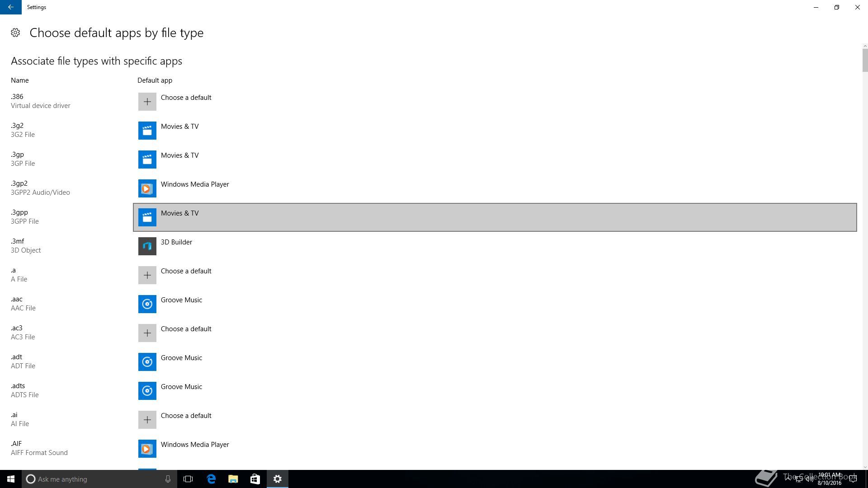The image size is (868, 488).
Task: Click the plus icon for .ac3 file type
Action: 147,333
